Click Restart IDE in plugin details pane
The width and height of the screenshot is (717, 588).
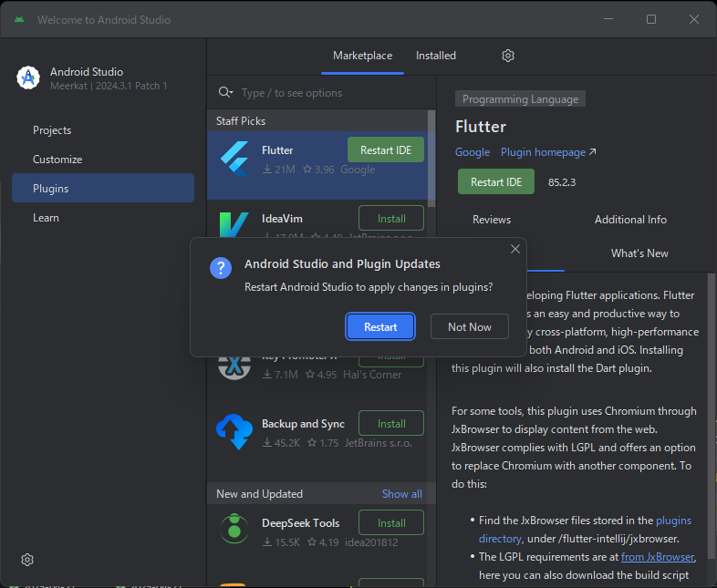(x=496, y=181)
